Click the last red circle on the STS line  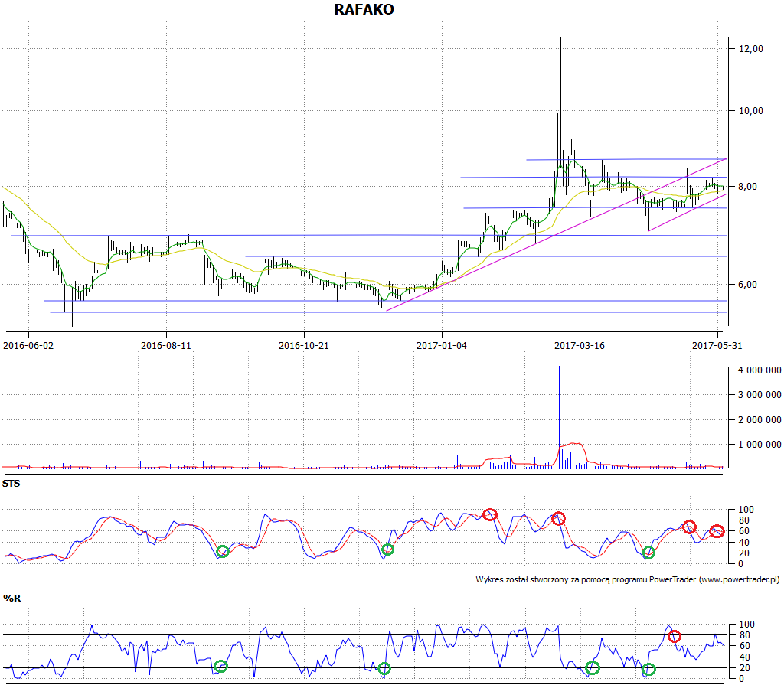coord(717,531)
